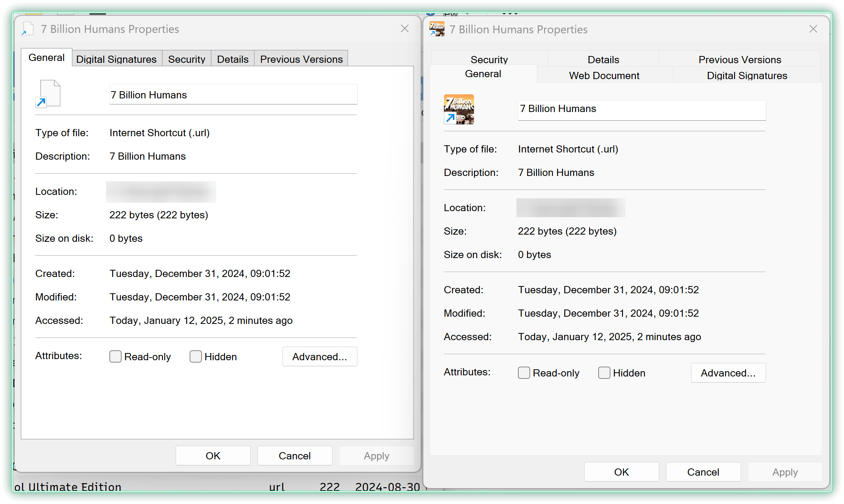Click '2024-08-30' date in background file list
The image size is (844, 504).
tap(387, 487)
